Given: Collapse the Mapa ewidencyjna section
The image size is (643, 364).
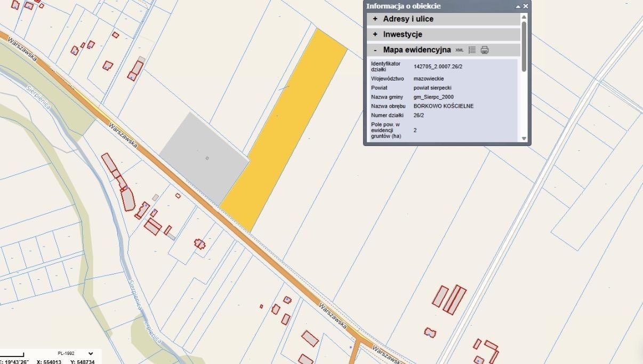Looking at the screenshot, I should click(443, 50).
